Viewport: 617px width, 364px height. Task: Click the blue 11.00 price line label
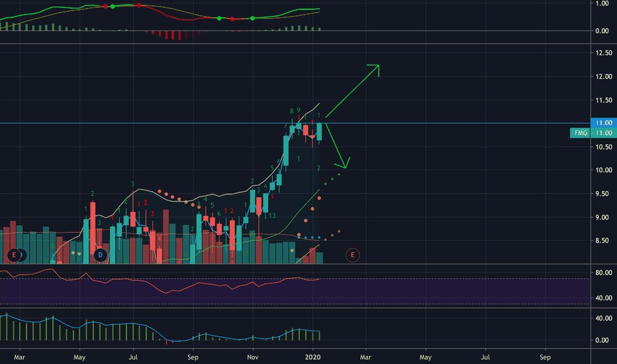click(x=604, y=123)
